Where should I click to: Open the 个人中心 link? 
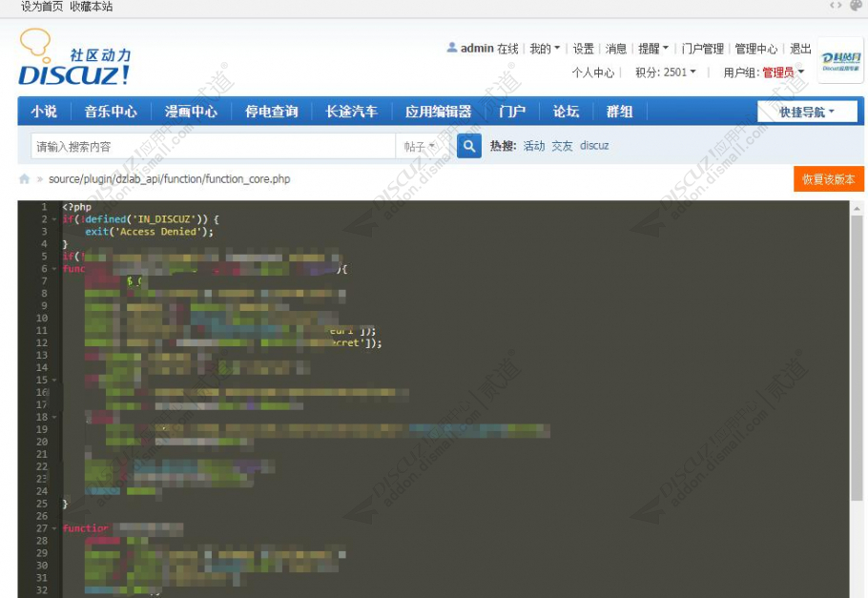[x=593, y=72]
